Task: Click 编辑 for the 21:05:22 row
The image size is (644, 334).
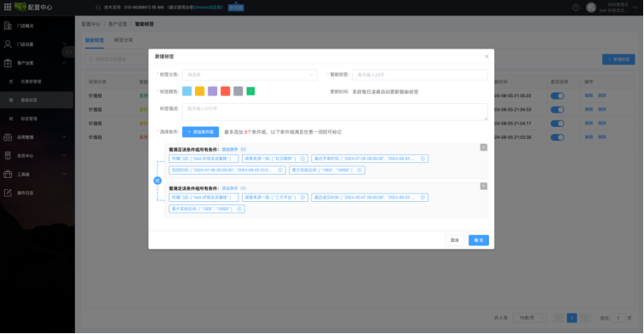Action: click(589, 95)
